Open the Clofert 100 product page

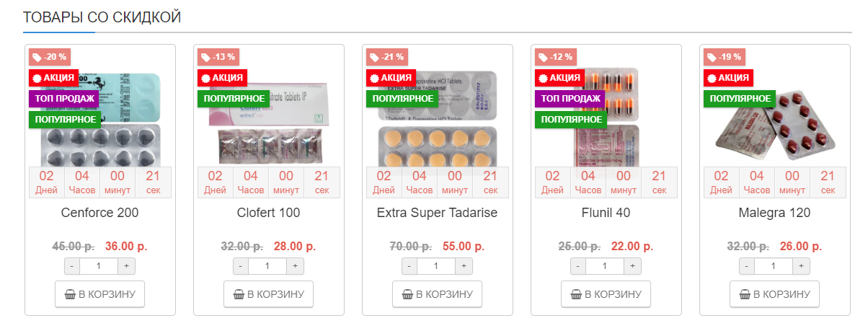[x=268, y=213]
